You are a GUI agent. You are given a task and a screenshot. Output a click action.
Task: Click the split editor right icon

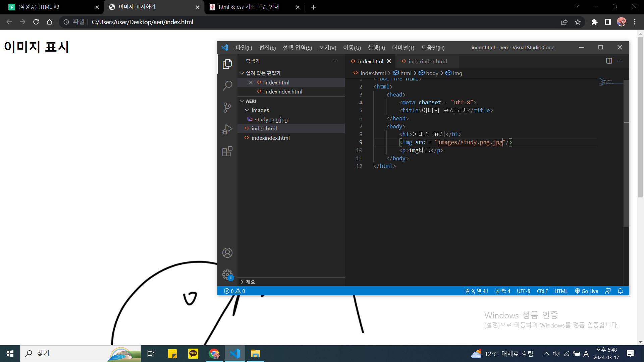609,61
